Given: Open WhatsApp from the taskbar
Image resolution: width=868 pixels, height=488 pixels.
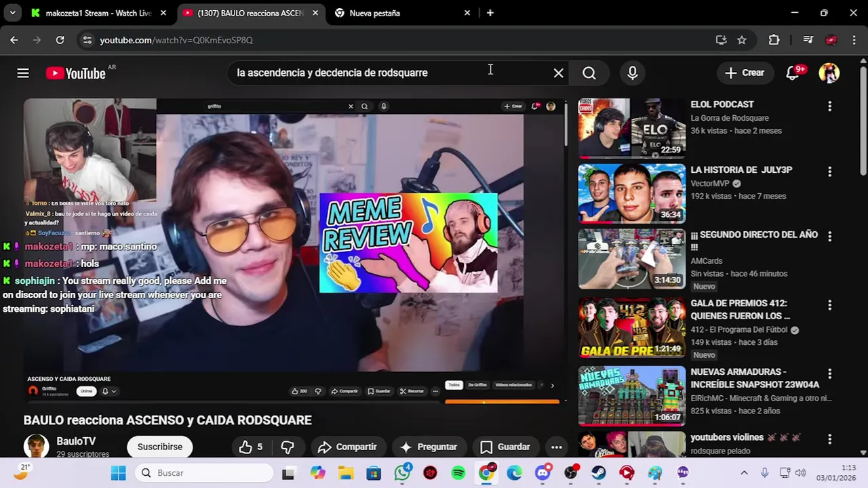Looking at the screenshot, I should tap(403, 473).
